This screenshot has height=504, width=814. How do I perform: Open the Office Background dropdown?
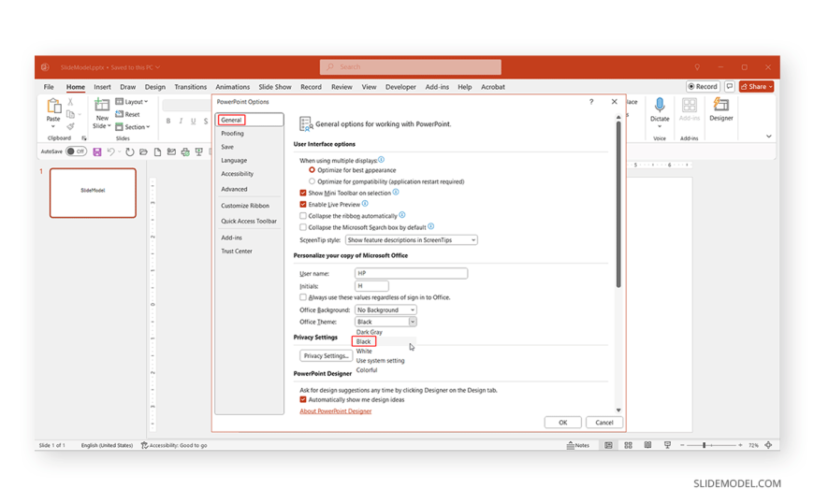385,310
